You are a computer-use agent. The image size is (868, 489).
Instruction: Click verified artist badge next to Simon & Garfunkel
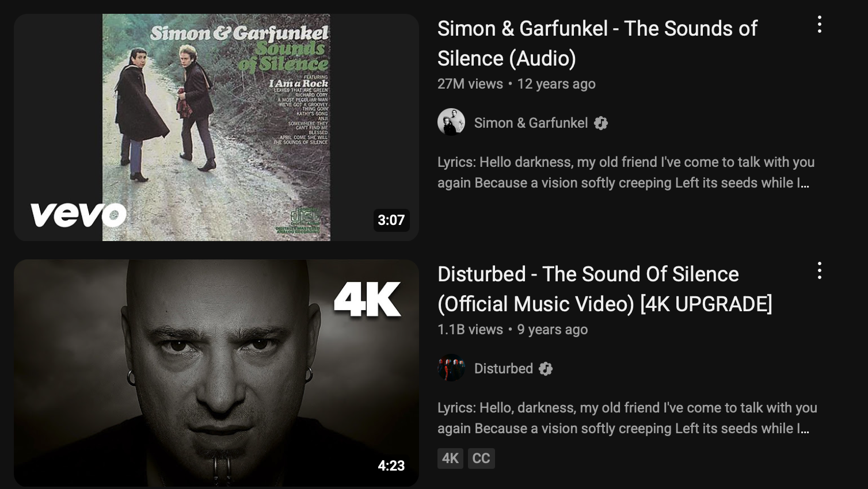click(601, 123)
